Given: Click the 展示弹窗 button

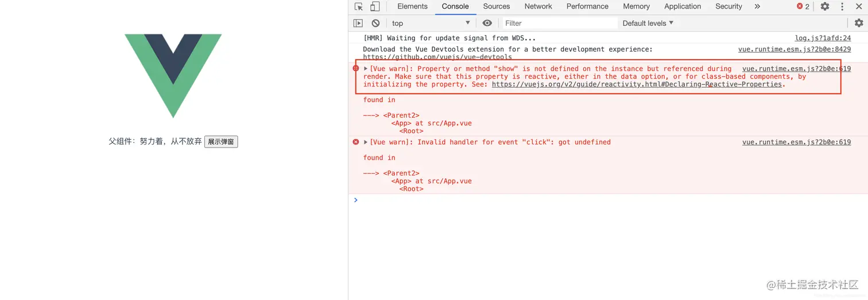Looking at the screenshot, I should [x=221, y=142].
